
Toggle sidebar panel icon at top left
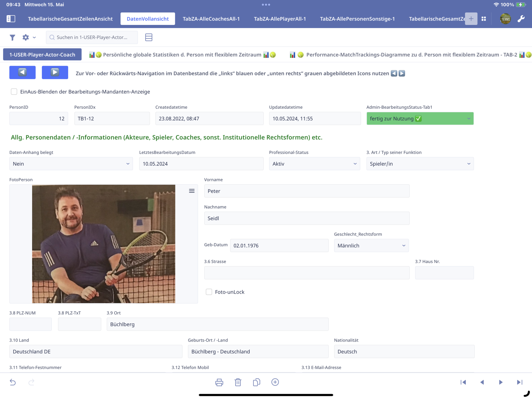click(11, 19)
